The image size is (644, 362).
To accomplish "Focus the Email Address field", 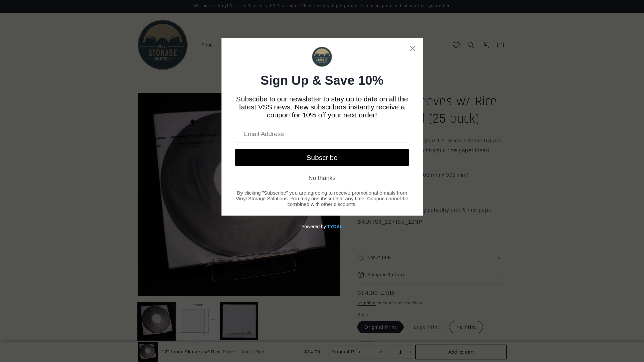I will pos(322,134).
